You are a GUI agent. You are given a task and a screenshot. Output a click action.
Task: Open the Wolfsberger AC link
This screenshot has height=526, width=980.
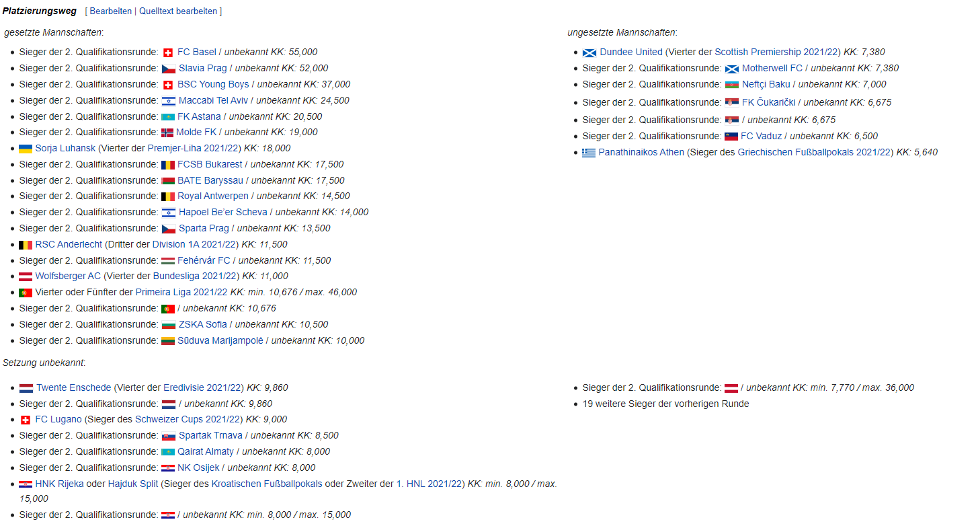68,276
